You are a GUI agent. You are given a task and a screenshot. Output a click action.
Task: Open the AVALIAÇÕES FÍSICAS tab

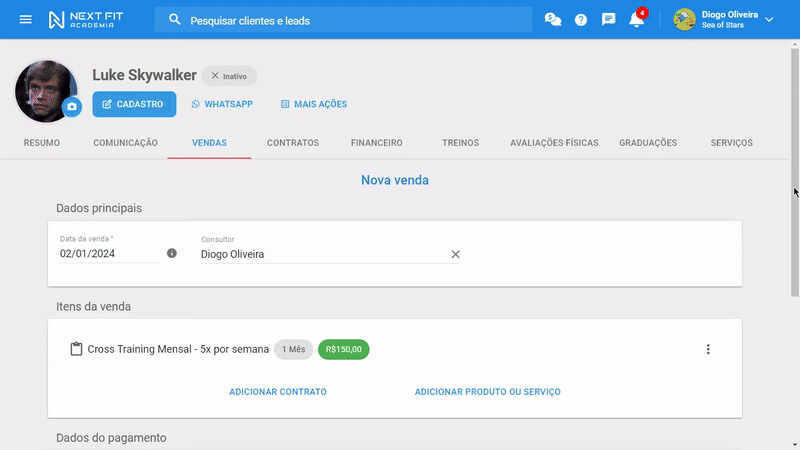coord(554,143)
